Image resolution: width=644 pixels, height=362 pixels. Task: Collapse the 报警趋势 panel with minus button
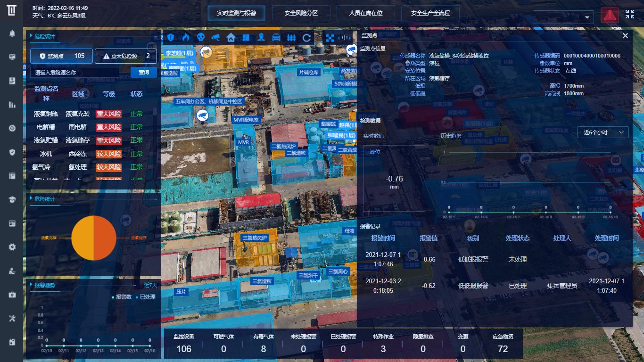(x=156, y=285)
